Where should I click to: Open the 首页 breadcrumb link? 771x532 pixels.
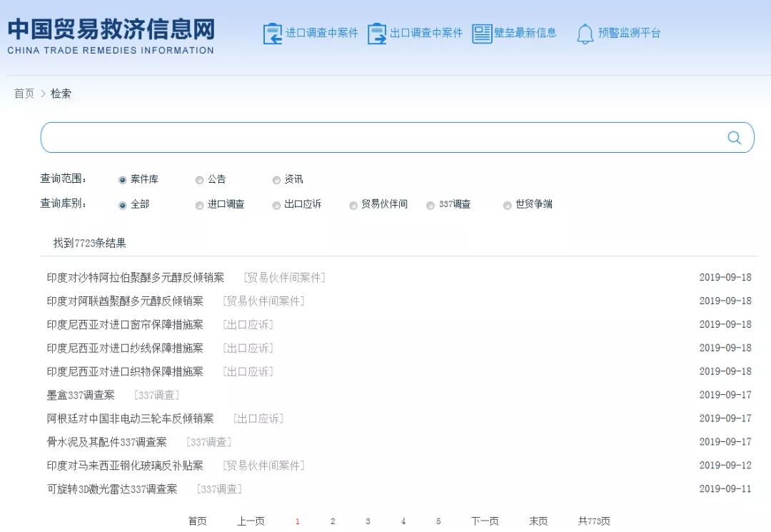coord(24,94)
